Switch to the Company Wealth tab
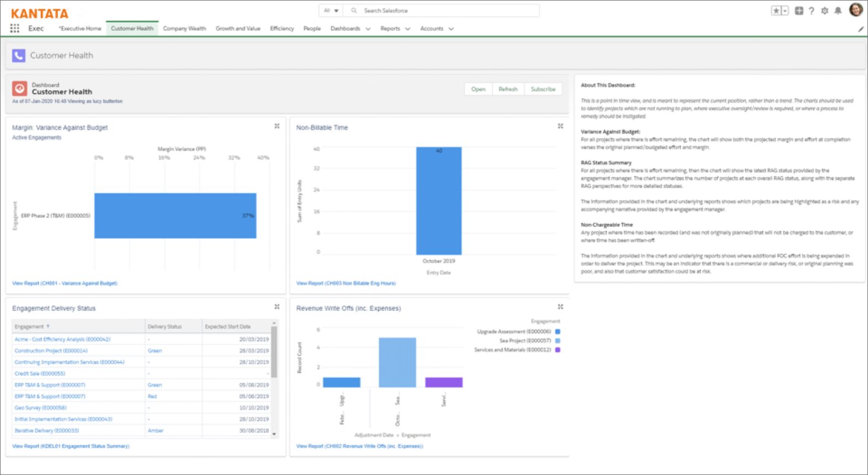 pyautogui.click(x=184, y=29)
